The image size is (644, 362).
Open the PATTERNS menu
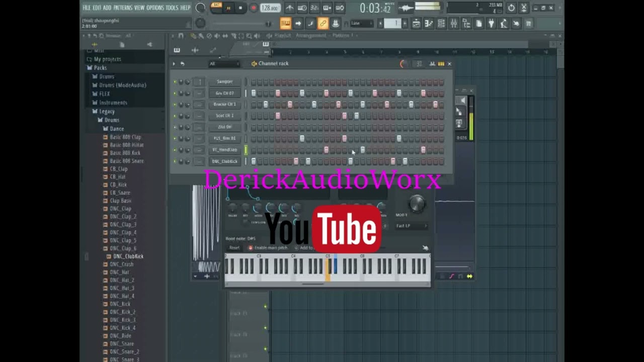tap(123, 8)
